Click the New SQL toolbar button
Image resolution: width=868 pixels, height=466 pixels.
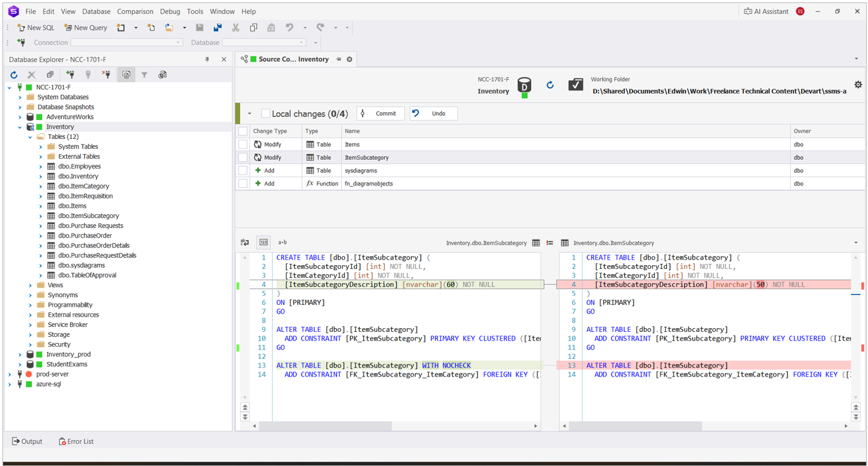click(36, 28)
